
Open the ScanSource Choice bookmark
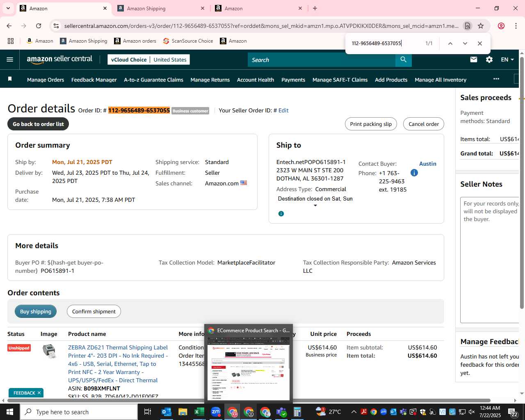coord(188,41)
